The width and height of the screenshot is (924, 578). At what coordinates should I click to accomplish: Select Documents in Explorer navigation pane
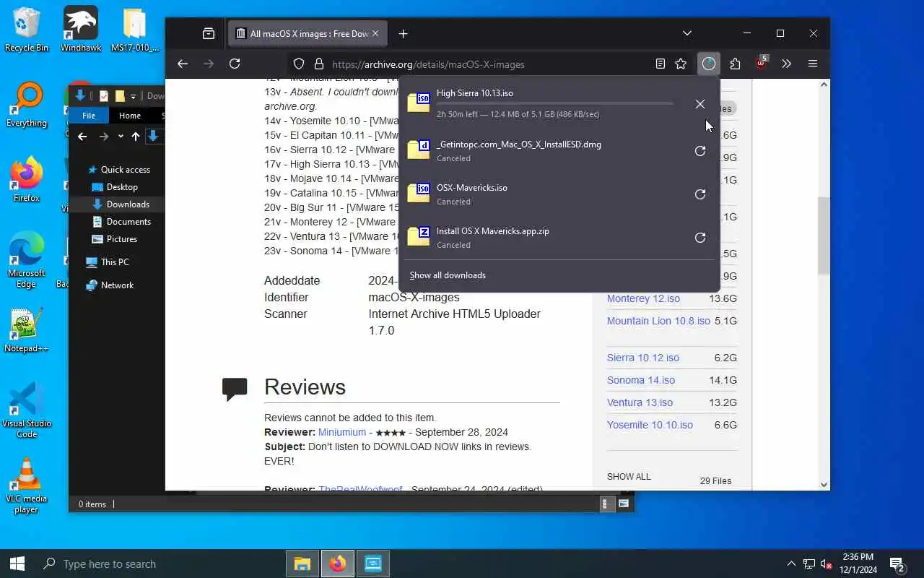(128, 222)
